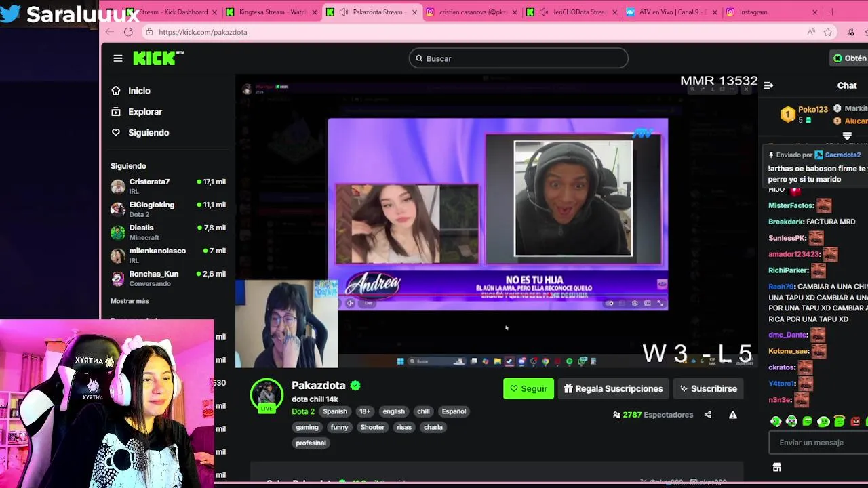Image resolution: width=868 pixels, height=488 pixels.
Task: Click the verified badge next to Pakazdota
Action: [x=355, y=385]
